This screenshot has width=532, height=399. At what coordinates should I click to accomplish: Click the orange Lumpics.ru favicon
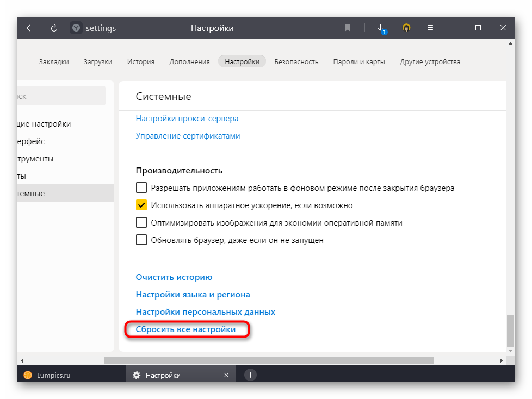click(28, 375)
